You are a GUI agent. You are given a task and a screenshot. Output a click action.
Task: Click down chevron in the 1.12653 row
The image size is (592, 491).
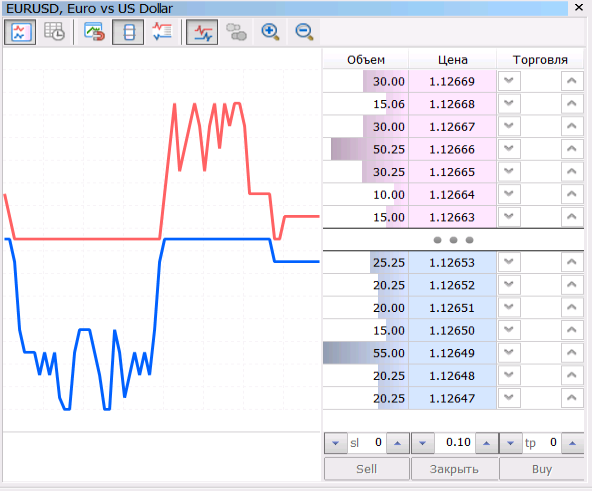click(x=509, y=262)
